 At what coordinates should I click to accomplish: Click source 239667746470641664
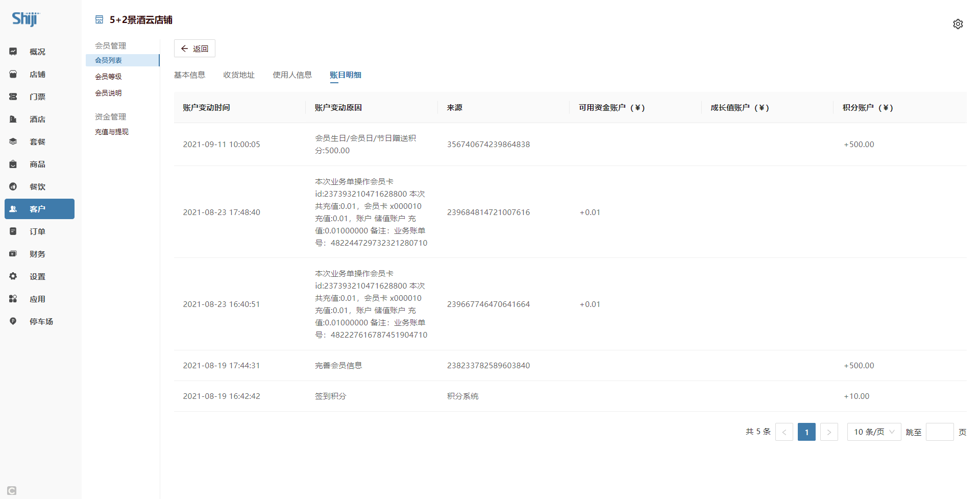pos(488,304)
